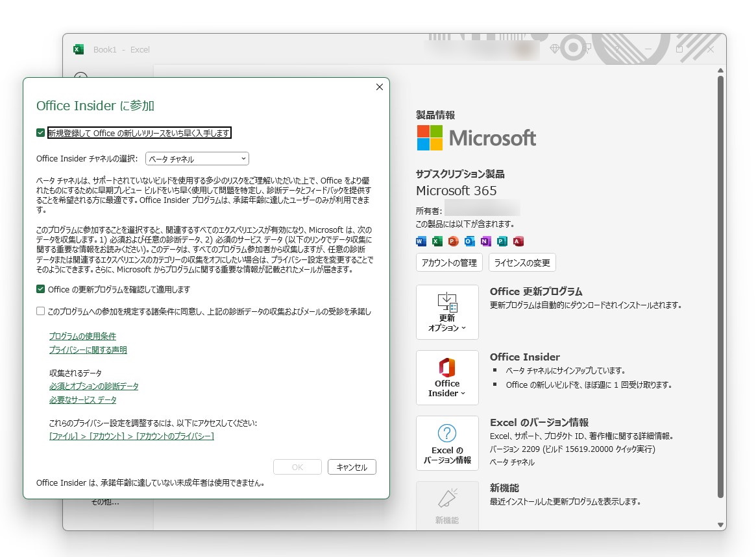Uncheck 新規登録して Office の新しいリリースをいち早く入手します
Screen dimensions: 756x557
pos(41,132)
